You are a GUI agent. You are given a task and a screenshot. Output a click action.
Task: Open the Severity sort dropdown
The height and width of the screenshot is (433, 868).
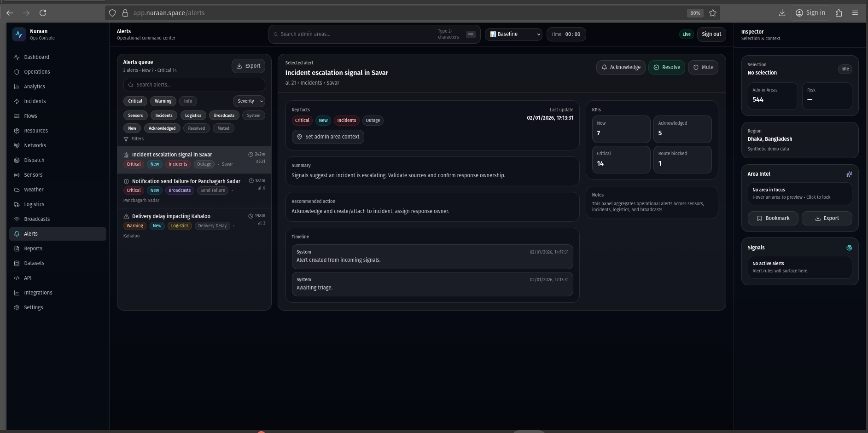[x=249, y=101]
